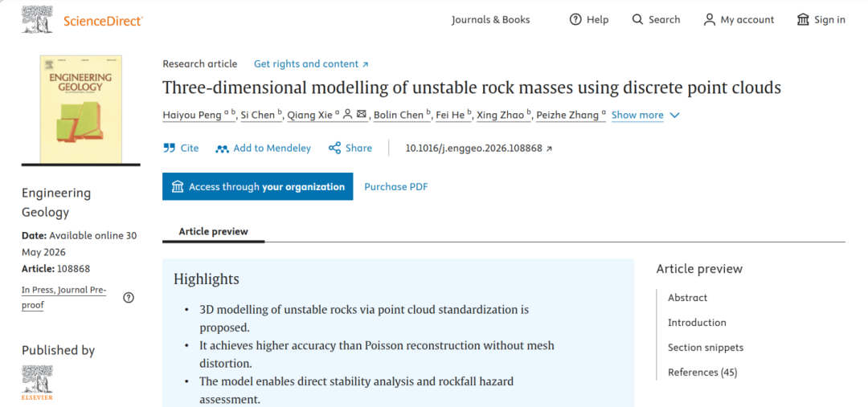Open author Haiyou Peng details
Viewport: 868px width, 407px height.
point(191,115)
